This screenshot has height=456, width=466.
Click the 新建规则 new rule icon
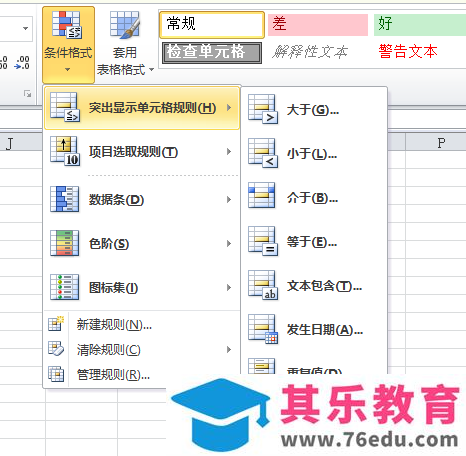pyautogui.click(x=56, y=323)
